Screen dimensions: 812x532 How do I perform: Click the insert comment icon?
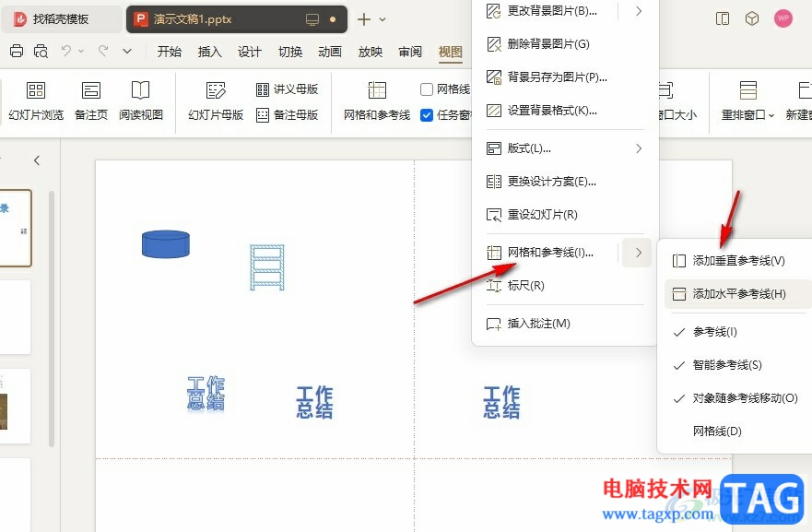pyautogui.click(x=494, y=324)
